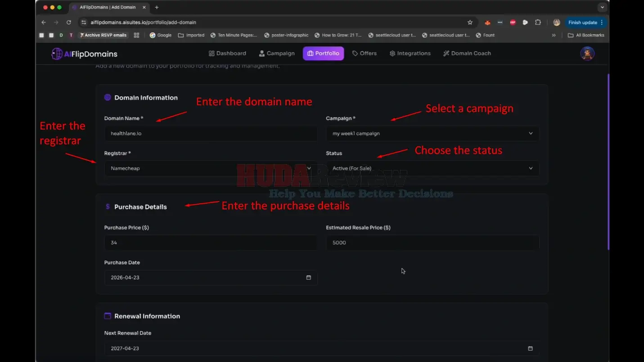Click the browser profile avatar
The height and width of the screenshot is (362, 644).
(x=557, y=22)
